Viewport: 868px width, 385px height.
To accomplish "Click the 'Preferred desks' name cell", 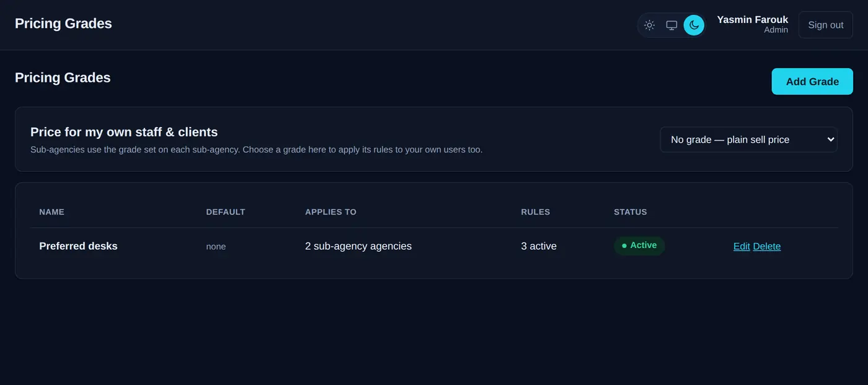I will pyautogui.click(x=78, y=246).
